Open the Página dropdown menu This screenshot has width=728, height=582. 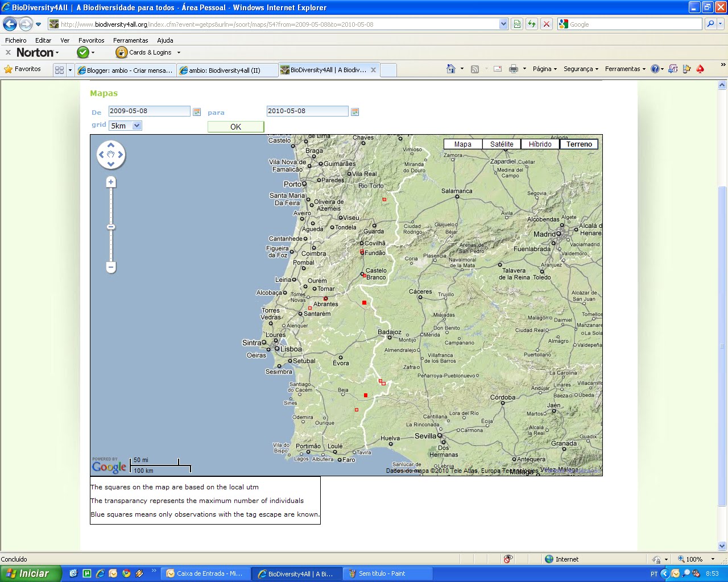coord(544,69)
